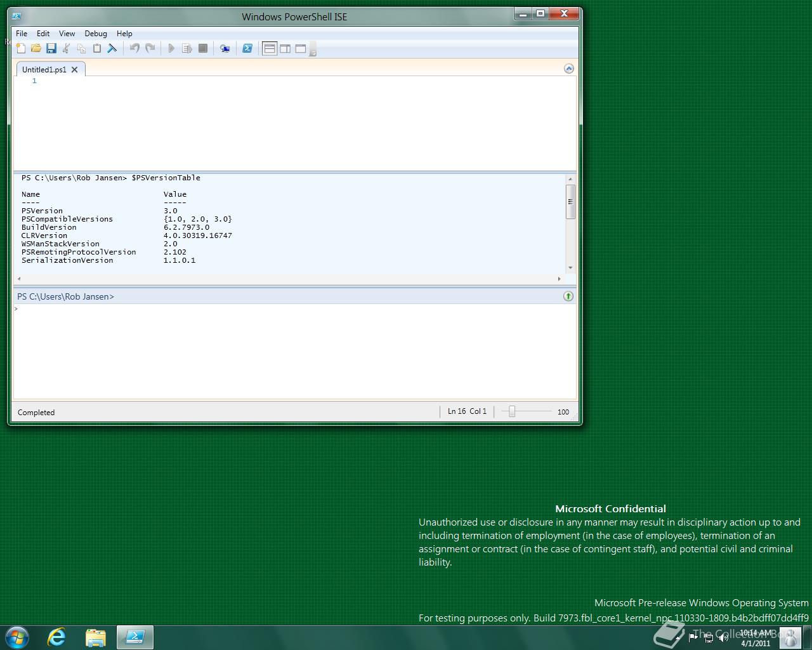Open the View menu
Screen dimensions: 812x650
click(67, 34)
